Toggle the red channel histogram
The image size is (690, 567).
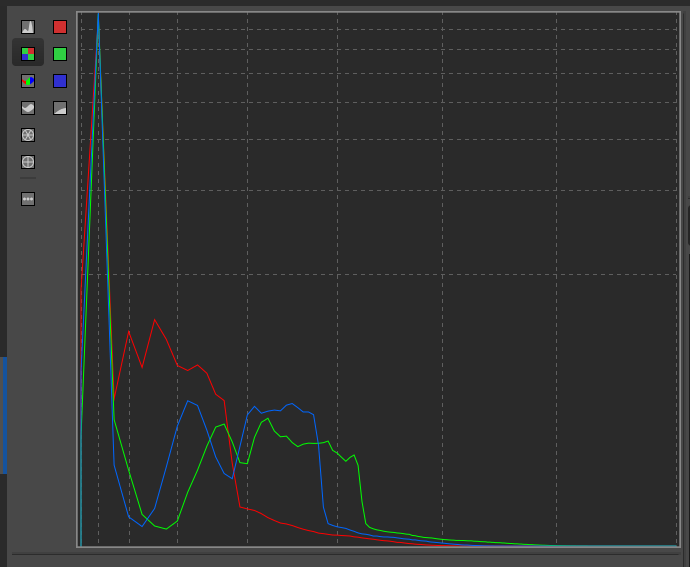click(60, 27)
